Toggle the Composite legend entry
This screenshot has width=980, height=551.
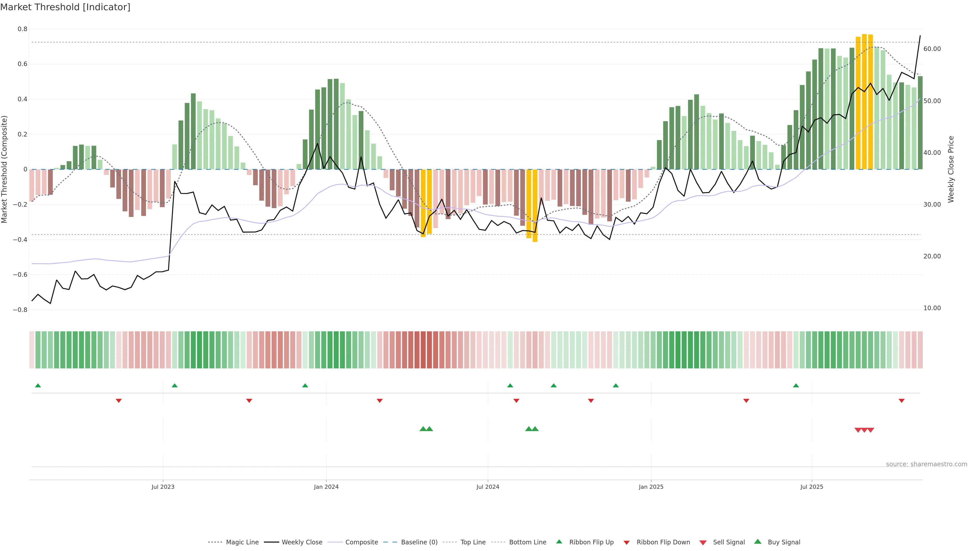tap(361, 542)
